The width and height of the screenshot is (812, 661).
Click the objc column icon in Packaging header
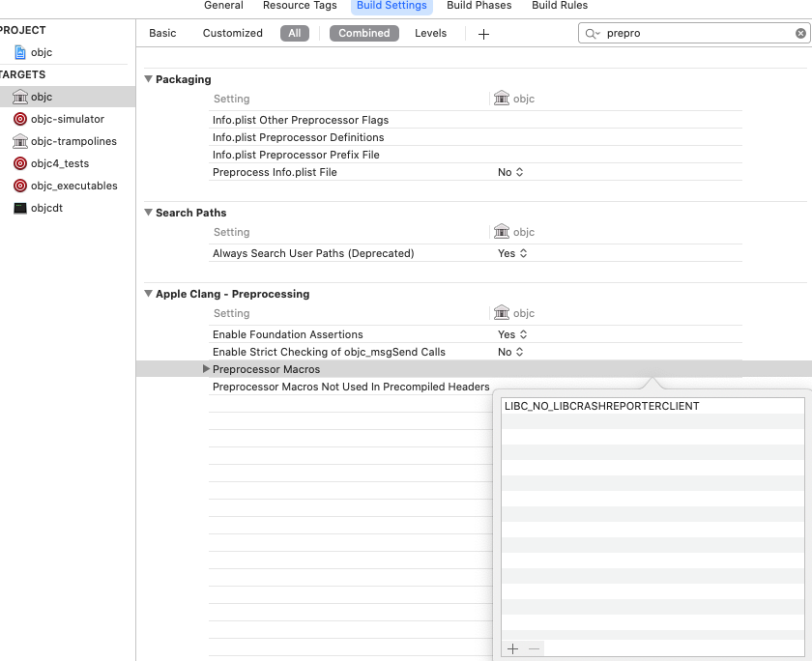[x=502, y=98]
